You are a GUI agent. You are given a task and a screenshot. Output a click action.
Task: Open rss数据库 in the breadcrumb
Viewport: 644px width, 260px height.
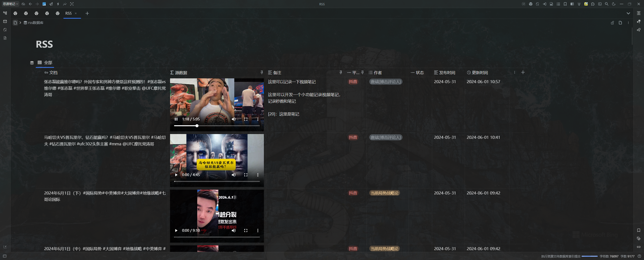(33, 23)
